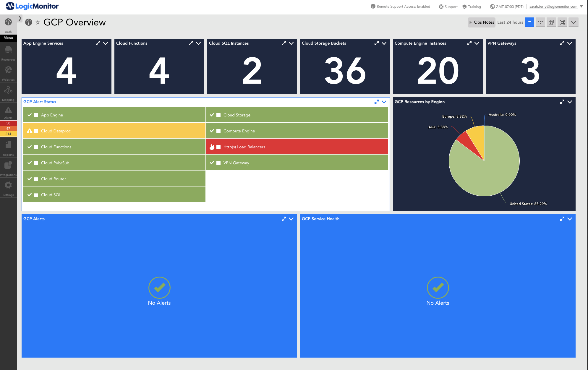Open GCP Resources by Region menu

(570, 102)
